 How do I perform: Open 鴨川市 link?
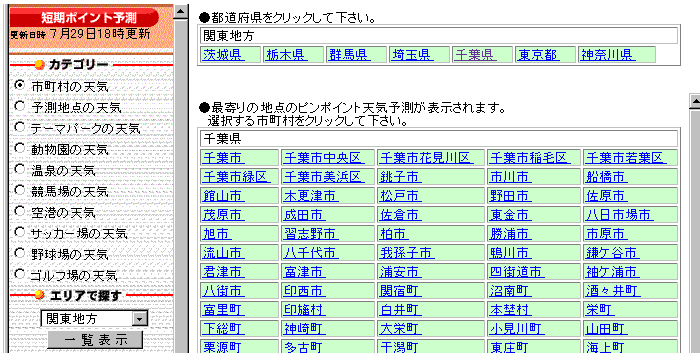[510, 253]
